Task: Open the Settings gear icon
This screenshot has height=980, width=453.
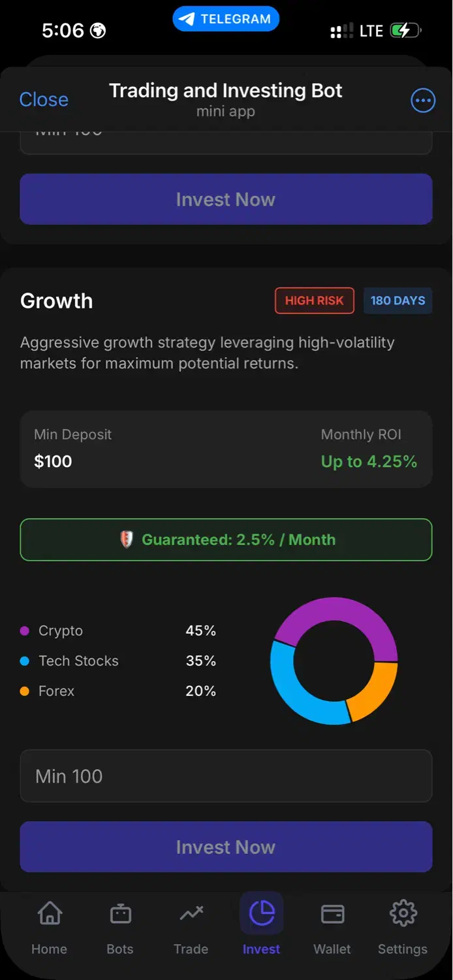Action: [403, 913]
